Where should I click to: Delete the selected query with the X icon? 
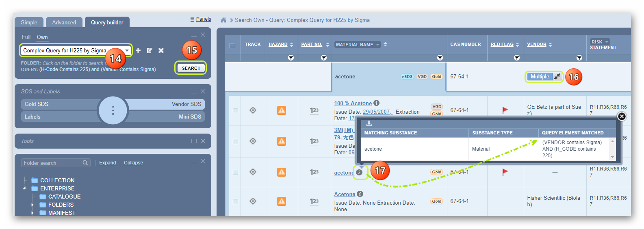click(x=161, y=50)
